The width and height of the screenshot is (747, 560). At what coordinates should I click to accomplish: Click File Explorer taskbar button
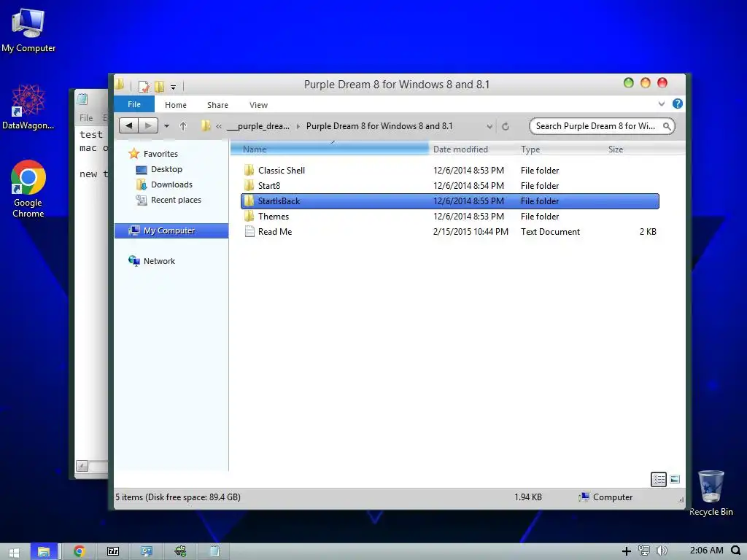coord(44,551)
